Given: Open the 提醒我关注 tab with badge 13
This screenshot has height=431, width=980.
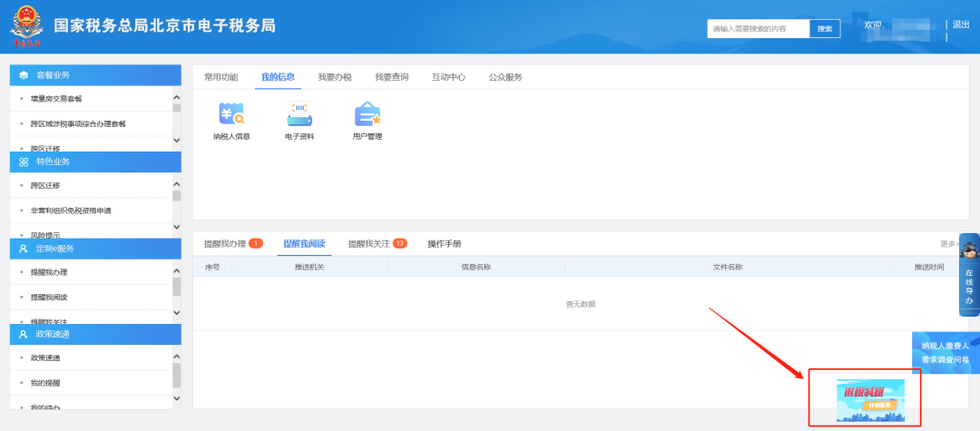Looking at the screenshot, I should click(377, 243).
